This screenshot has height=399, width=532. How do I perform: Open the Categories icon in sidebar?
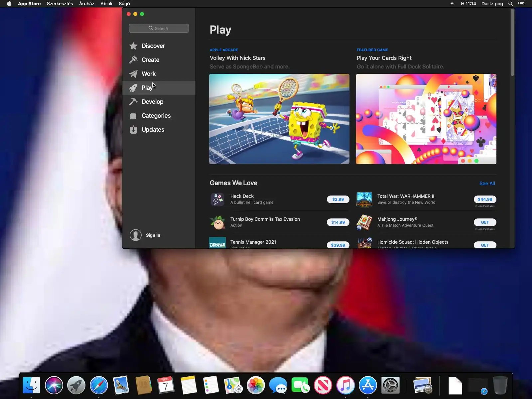point(133,116)
